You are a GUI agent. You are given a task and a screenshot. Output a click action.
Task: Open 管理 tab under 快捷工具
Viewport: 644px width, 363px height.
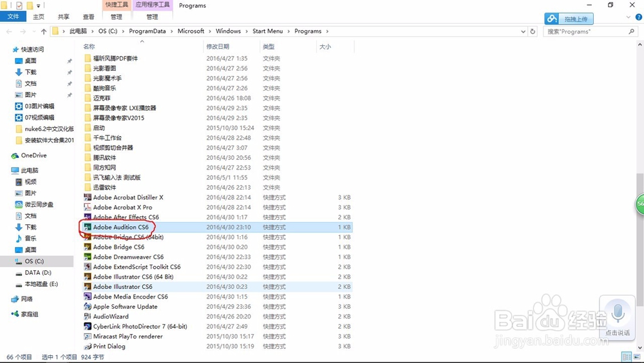116,17
